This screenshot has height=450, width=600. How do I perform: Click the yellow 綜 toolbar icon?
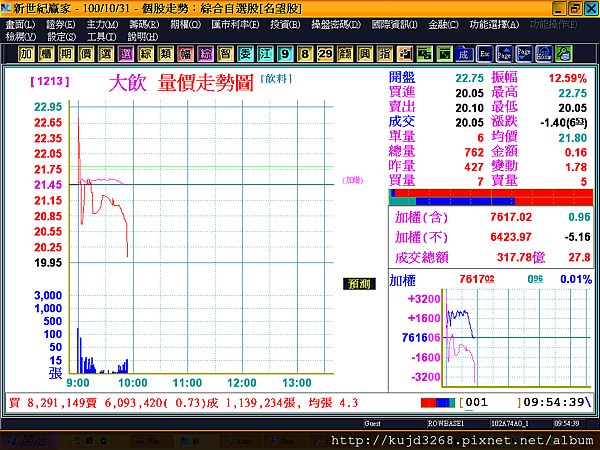pos(146,54)
